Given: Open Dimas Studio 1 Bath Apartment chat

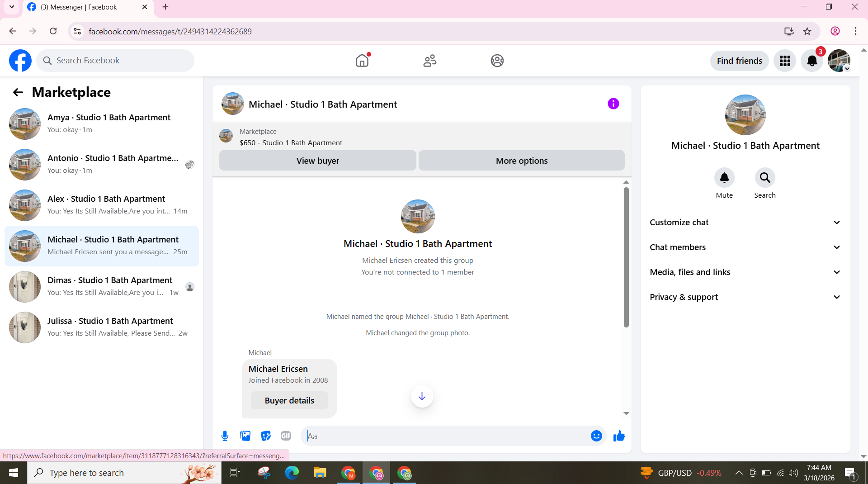Looking at the screenshot, I should point(102,287).
